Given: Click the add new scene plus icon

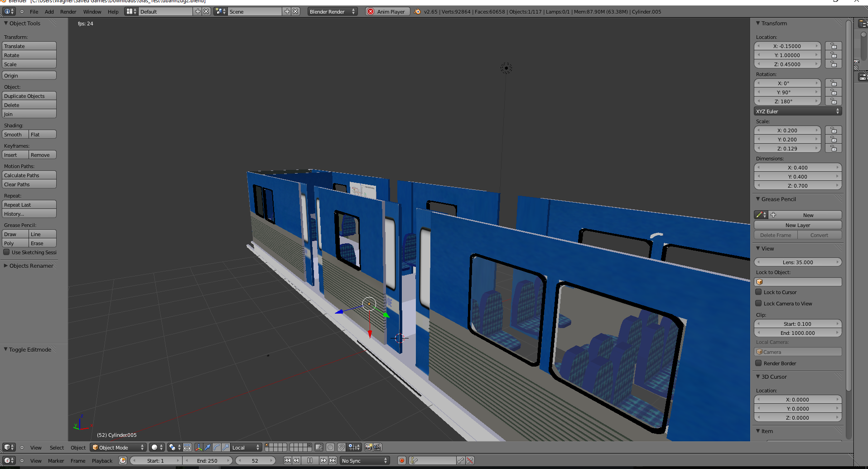Looking at the screenshot, I should tap(287, 11).
